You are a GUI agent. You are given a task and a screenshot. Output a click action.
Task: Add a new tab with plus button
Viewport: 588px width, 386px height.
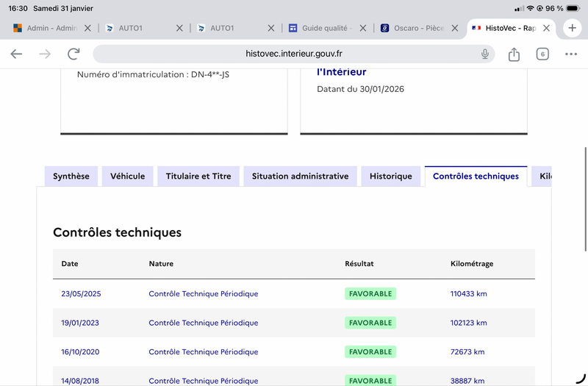tap(572, 28)
